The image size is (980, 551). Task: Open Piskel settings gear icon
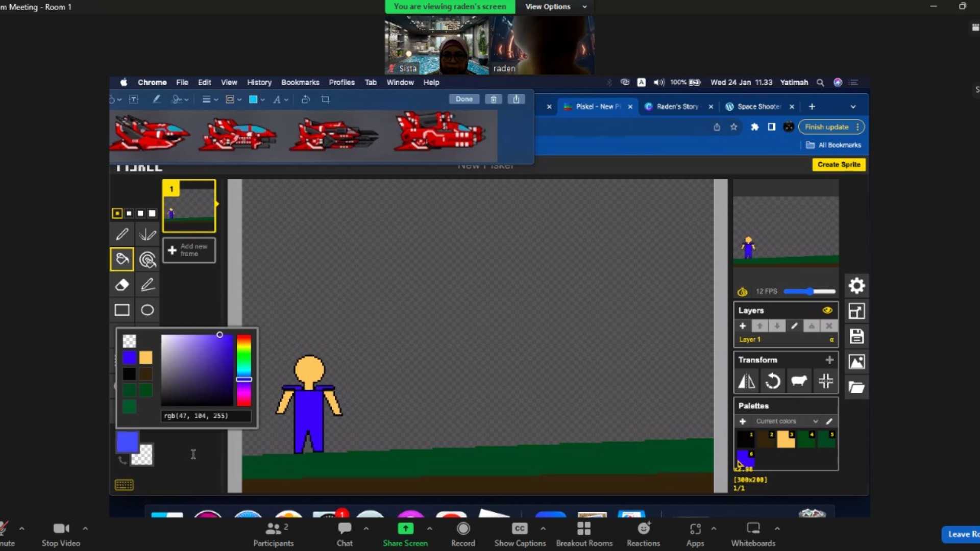(856, 286)
